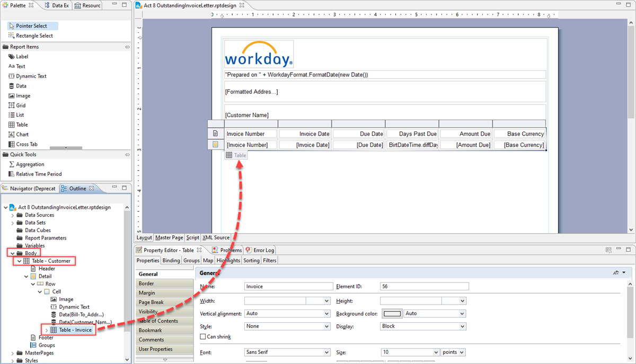This screenshot has width=636, height=364.
Task: Open the User Properties category
Action: tap(165, 349)
